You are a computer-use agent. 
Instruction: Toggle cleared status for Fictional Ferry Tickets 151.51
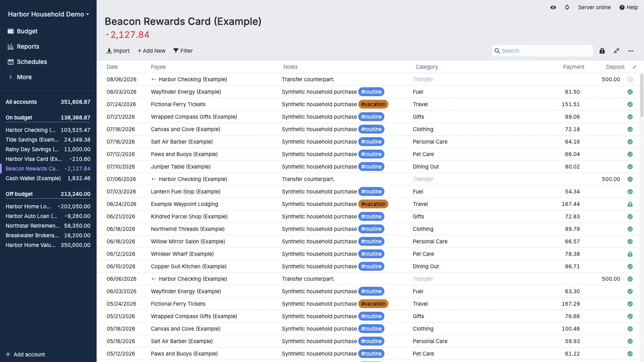pos(630,104)
